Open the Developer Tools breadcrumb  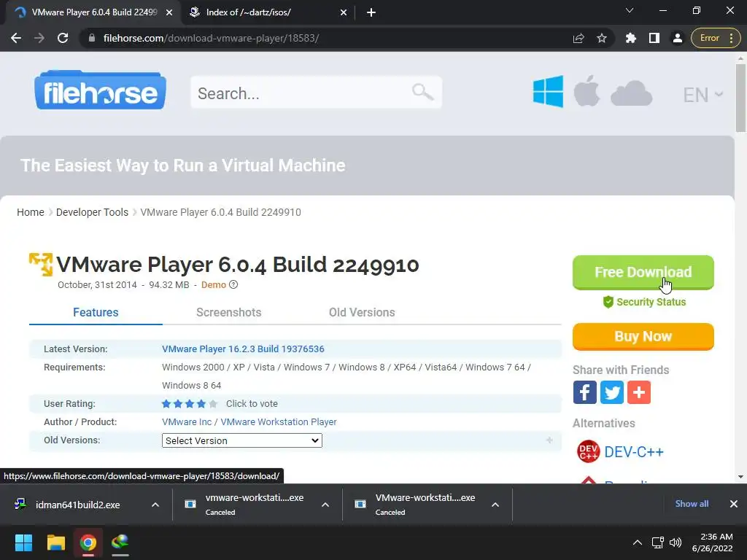[92, 212]
